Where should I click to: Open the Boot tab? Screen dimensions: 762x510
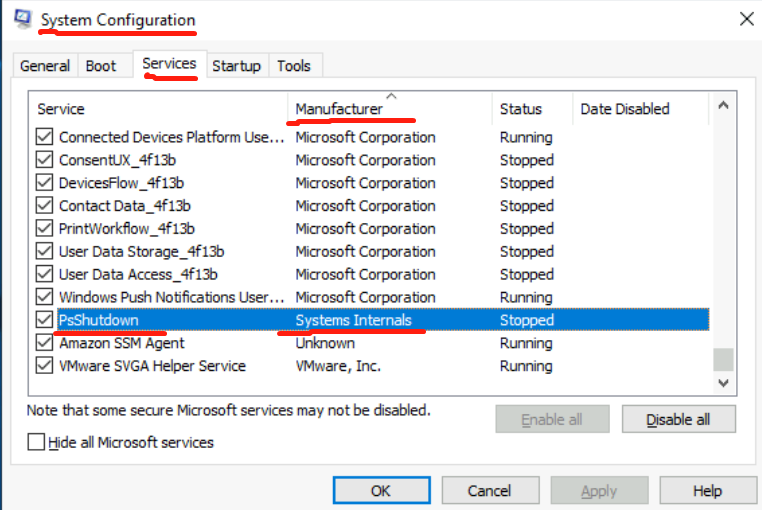point(101,66)
